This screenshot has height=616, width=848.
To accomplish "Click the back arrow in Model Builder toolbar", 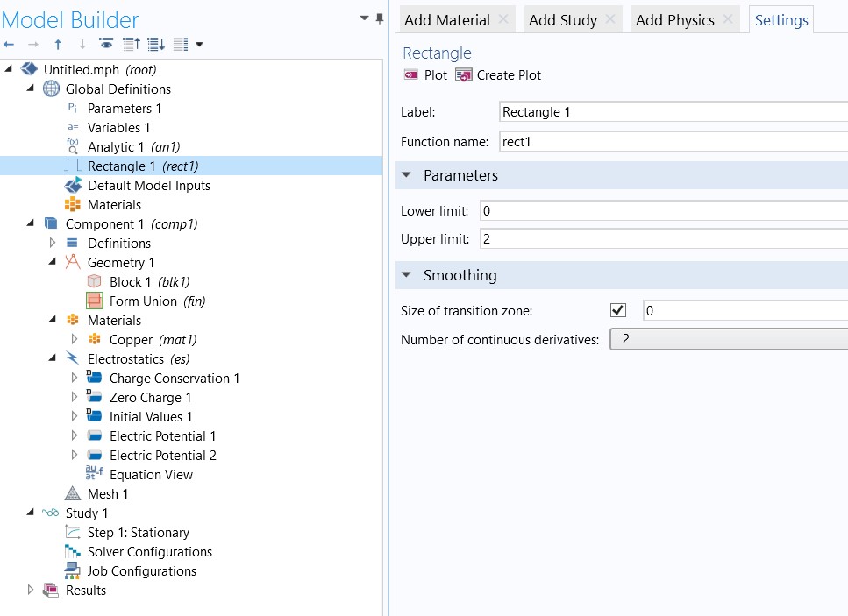I will tap(10, 44).
